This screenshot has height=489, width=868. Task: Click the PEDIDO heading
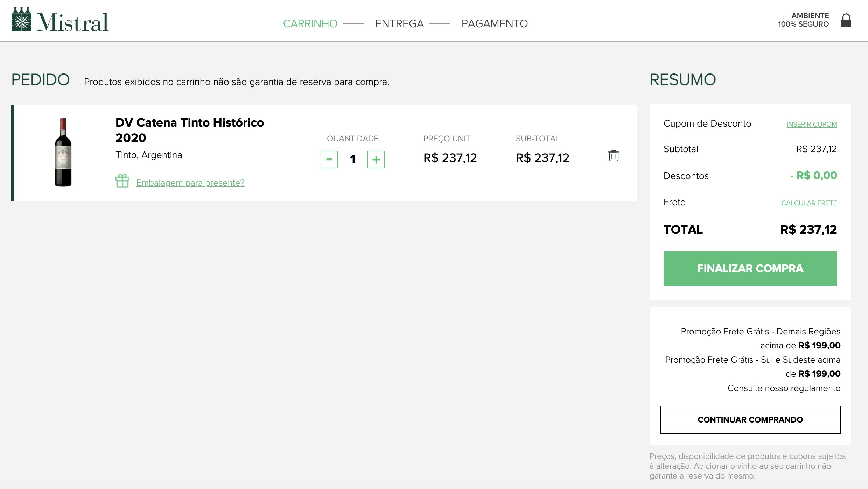tap(40, 80)
